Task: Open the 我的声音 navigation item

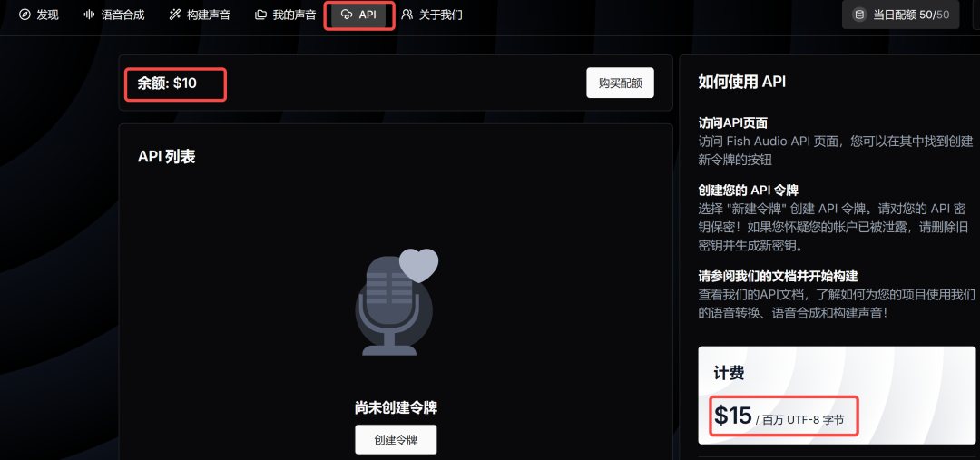Action: pyautogui.click(x=286, y=15)
